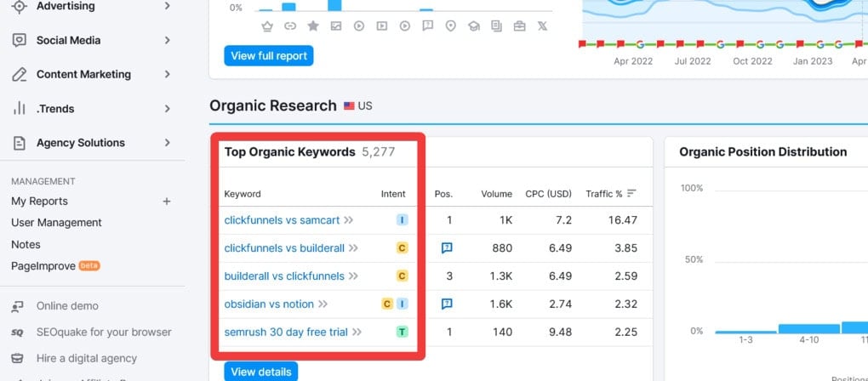Click the SERP feature icon in obsidian vs notion row
The height and width of the screenshot is (381, 868).
point(447,304)
